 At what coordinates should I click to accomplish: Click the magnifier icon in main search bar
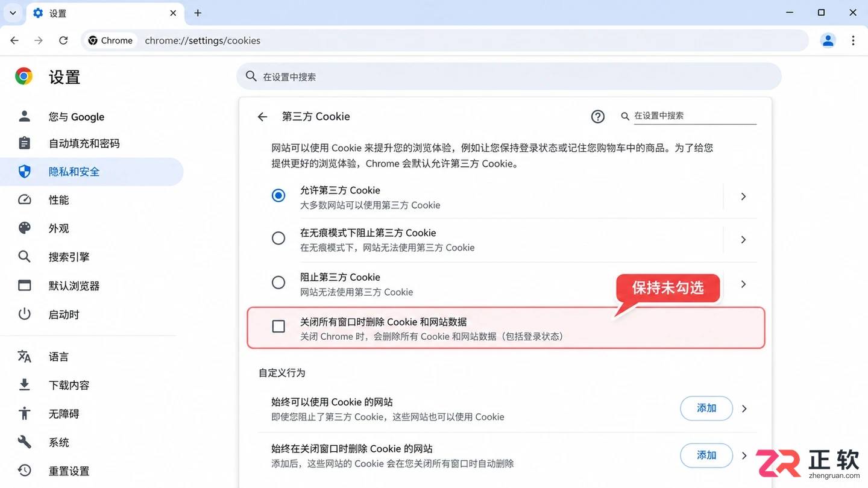tap(251, 77)
